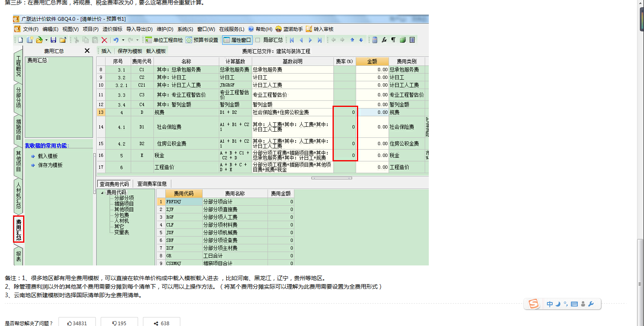Click the open folder icon
The image size is (644, 326).
click(39, 40)
